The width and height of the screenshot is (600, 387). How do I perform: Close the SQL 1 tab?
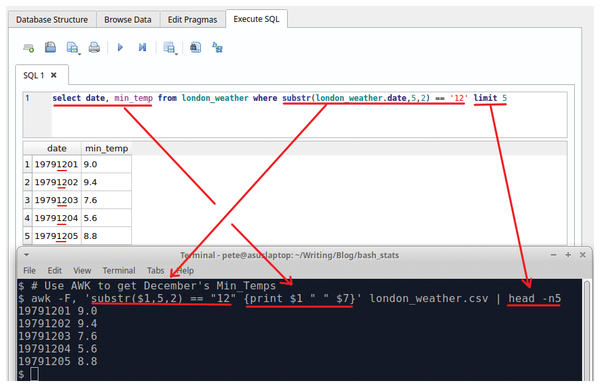54,75
